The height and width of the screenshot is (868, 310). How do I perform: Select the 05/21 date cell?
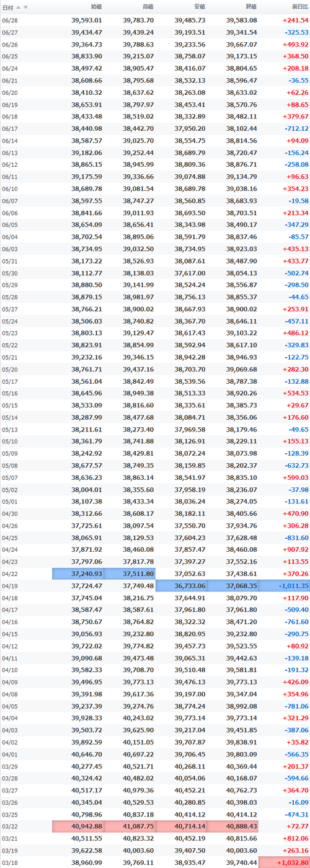tap(11, 356)
